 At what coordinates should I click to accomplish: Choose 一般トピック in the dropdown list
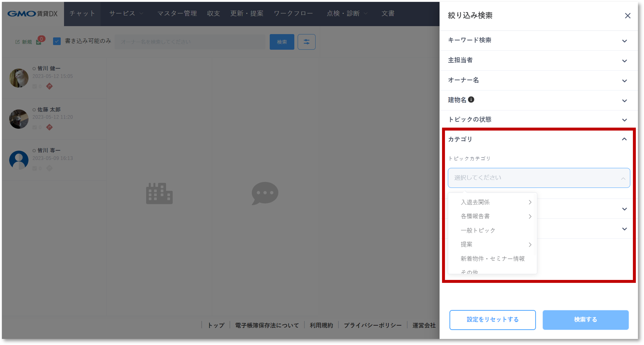coord(478,230)
